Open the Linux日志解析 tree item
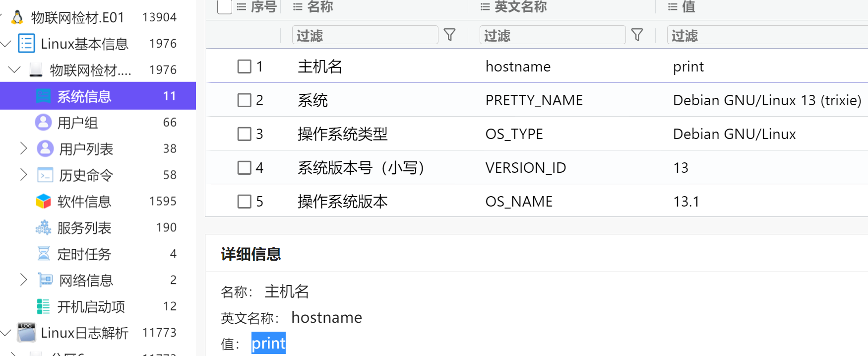The height and width of the screenshot is (356, 868). [84, 333]
